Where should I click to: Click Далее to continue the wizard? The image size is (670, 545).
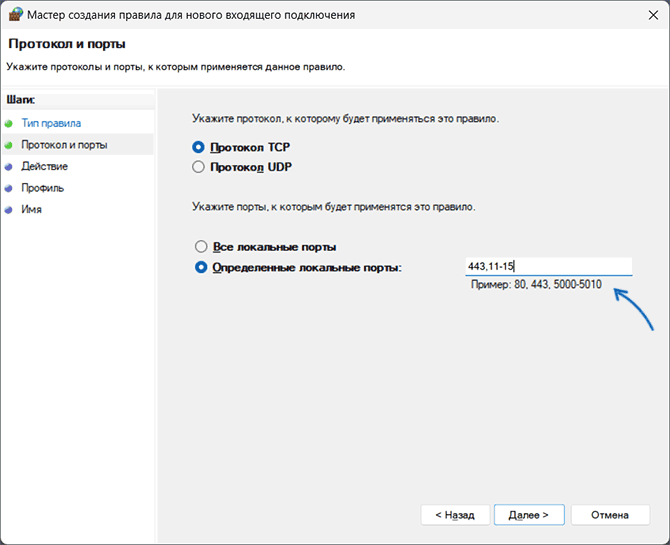tap(528, 514)
